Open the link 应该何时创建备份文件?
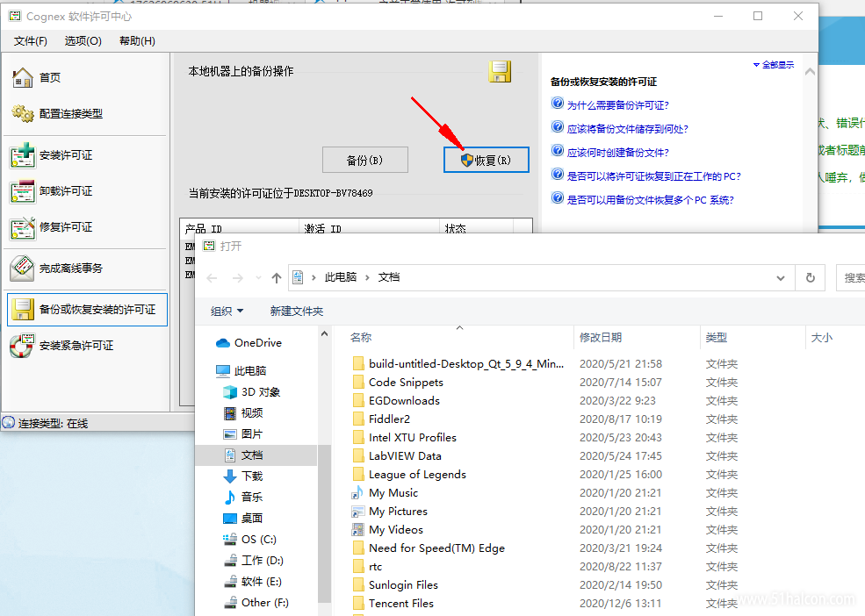 tap(618, 153)
